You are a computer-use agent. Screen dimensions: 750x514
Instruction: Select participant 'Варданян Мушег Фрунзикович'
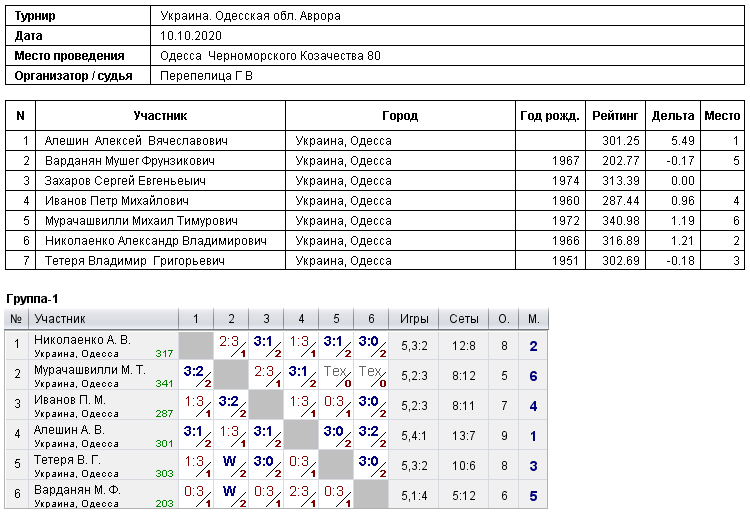[130, 161]
